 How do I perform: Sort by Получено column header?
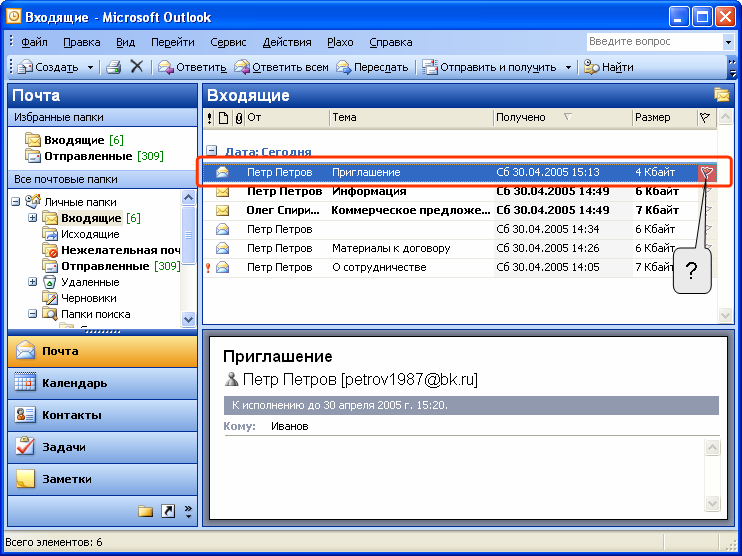pos(562,117)
